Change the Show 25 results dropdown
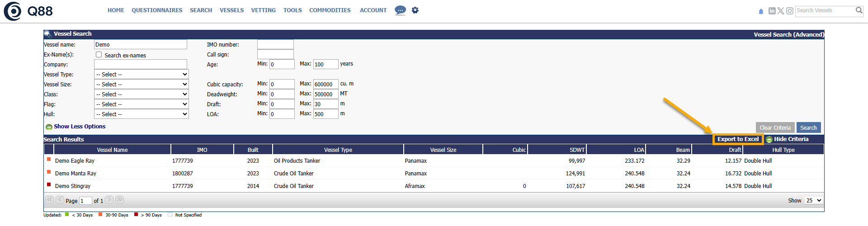The height and width of the screenshot is (226, 868). click(x=813, y=200)
